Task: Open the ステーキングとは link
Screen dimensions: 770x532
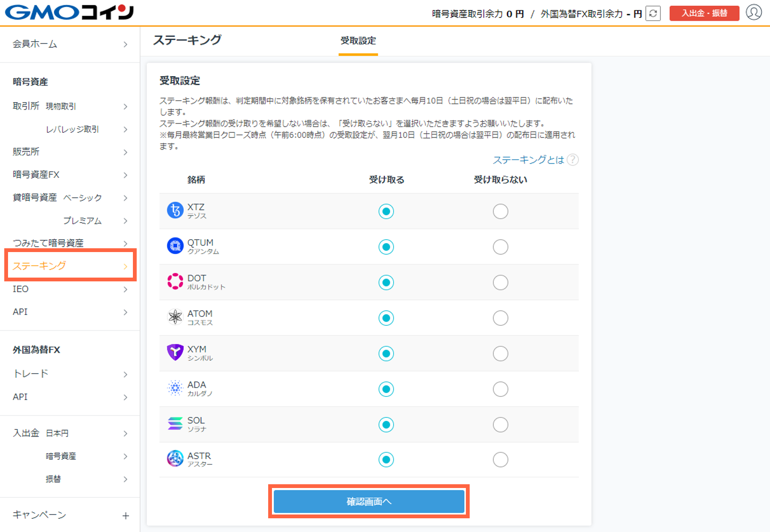Action: pyautogui.click(x=528, y=160)
